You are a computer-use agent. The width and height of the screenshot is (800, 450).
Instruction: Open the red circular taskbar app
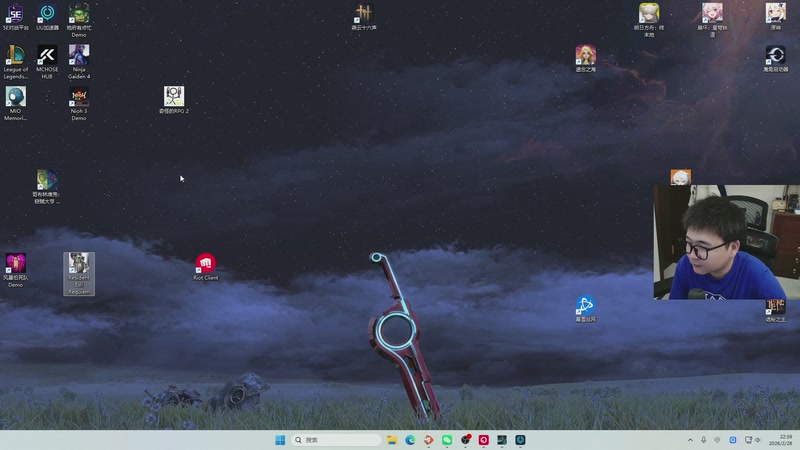click(x=484, y=440)
